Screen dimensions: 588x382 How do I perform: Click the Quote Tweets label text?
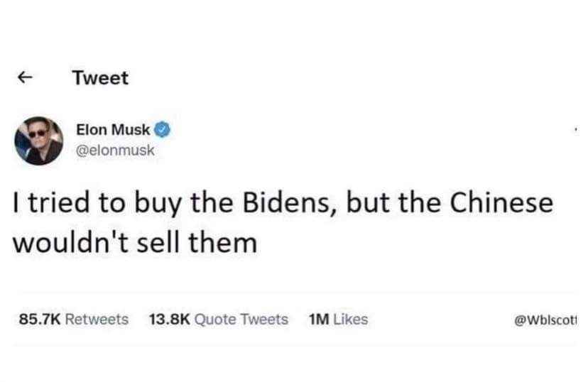(x=241, y=320)
